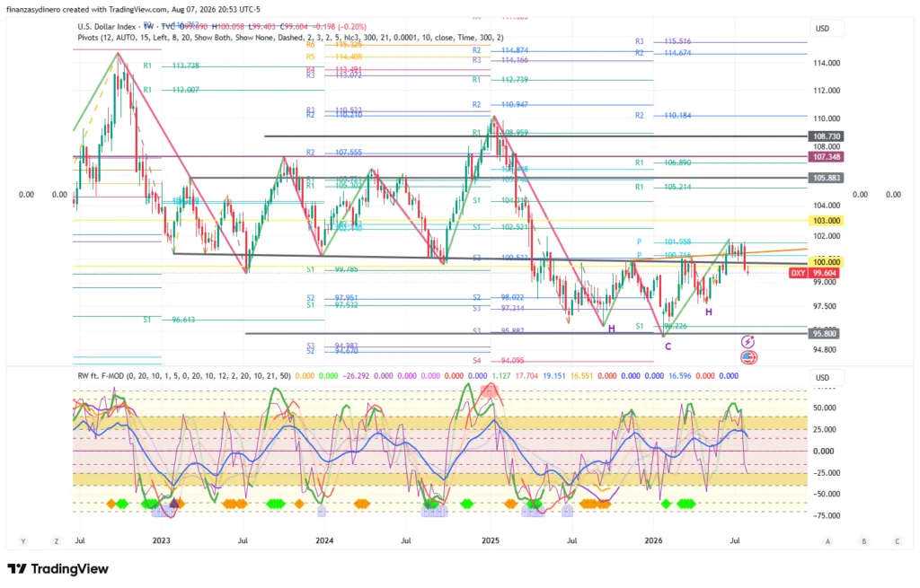Click the 97.500 price axis label
920x588 pixels.
825,307
